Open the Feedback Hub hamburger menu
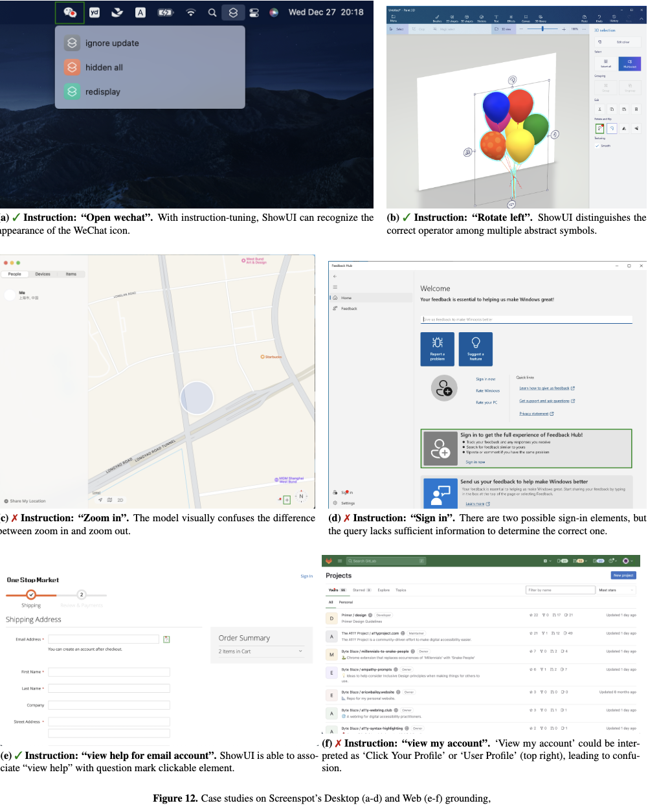The width and height of the screenshot is (659, 812). (335, 287)
